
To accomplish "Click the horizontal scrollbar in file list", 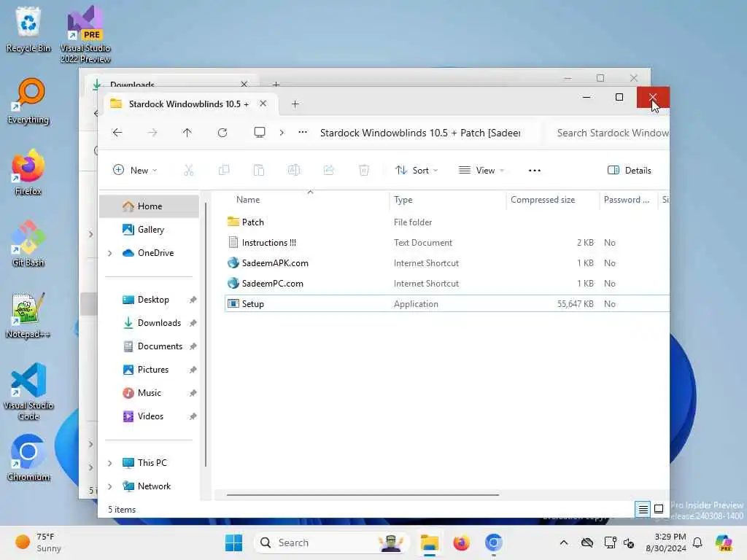I will tap(363, 495).
